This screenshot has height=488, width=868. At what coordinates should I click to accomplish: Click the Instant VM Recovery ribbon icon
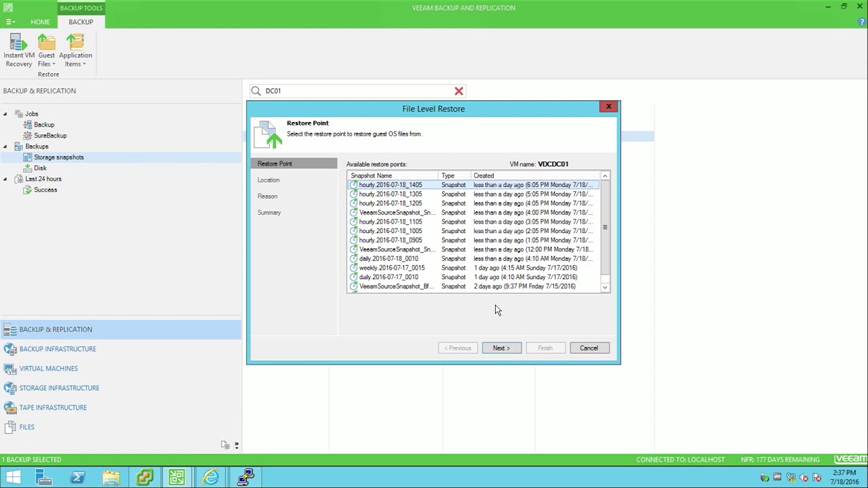click(19, 51)
